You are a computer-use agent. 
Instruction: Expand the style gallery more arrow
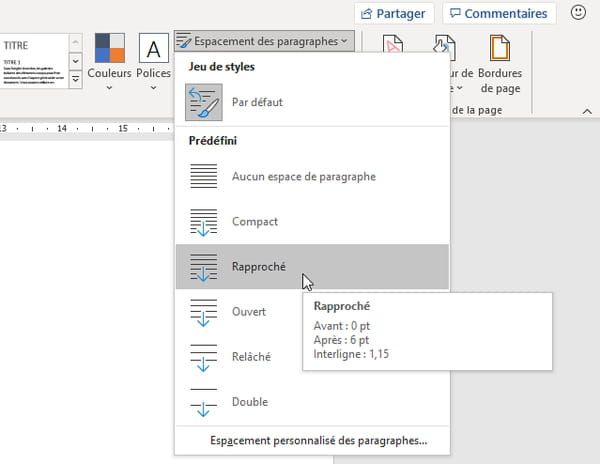pyautogui.click(x=76, y=80)
